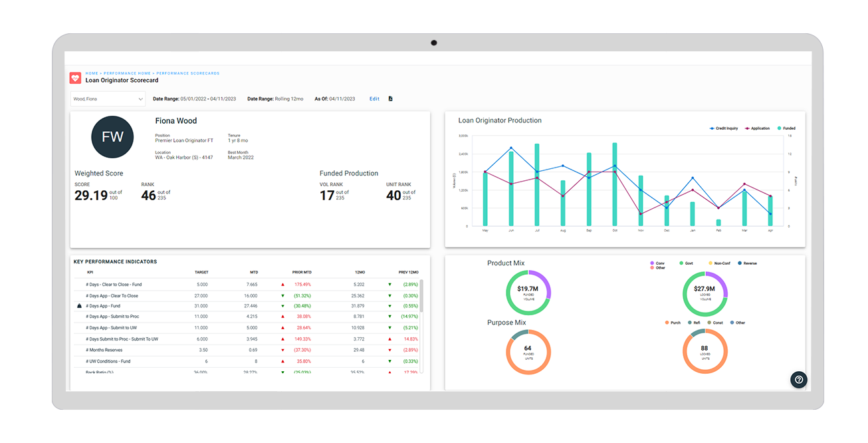Image resolution: width=868 pixels, height=443 pixels.
Task: Toggle Non-Conf in Product Mix legend
Action: click(x=719, y=263)
